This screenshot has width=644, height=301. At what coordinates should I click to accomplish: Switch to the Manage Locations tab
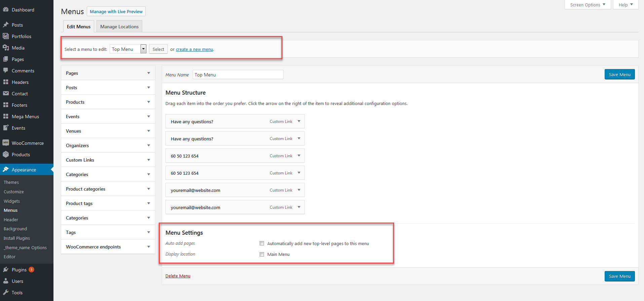tap(119, 27)
